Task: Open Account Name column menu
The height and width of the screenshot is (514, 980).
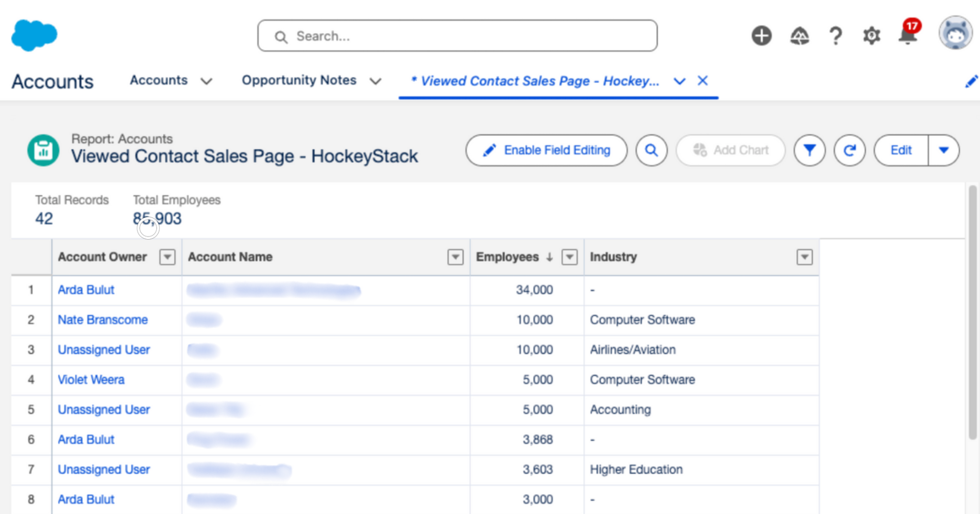Action: (x=456, y=257)
